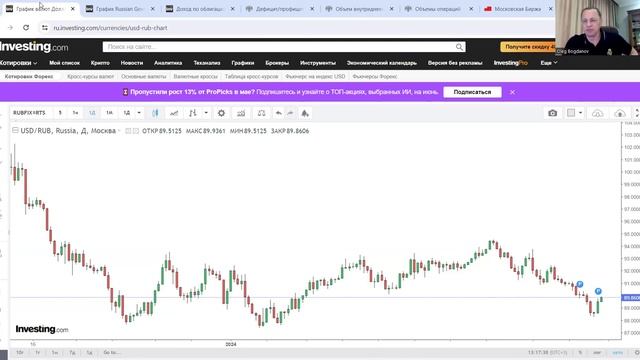
Task: Open Фьючерсы Форекс link
Action: (375, 76)
